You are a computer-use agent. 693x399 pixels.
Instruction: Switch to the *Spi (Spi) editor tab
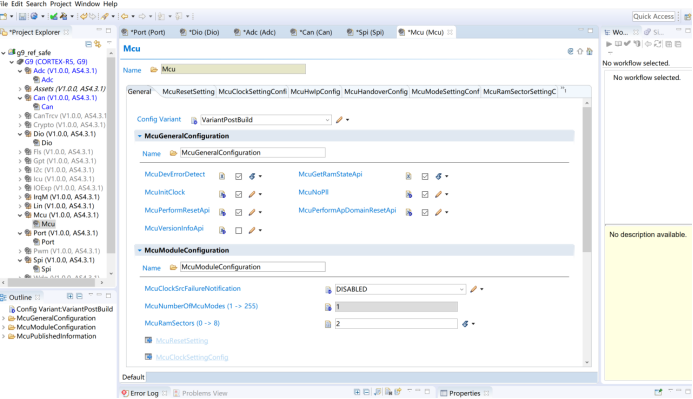tap(370, 32)
